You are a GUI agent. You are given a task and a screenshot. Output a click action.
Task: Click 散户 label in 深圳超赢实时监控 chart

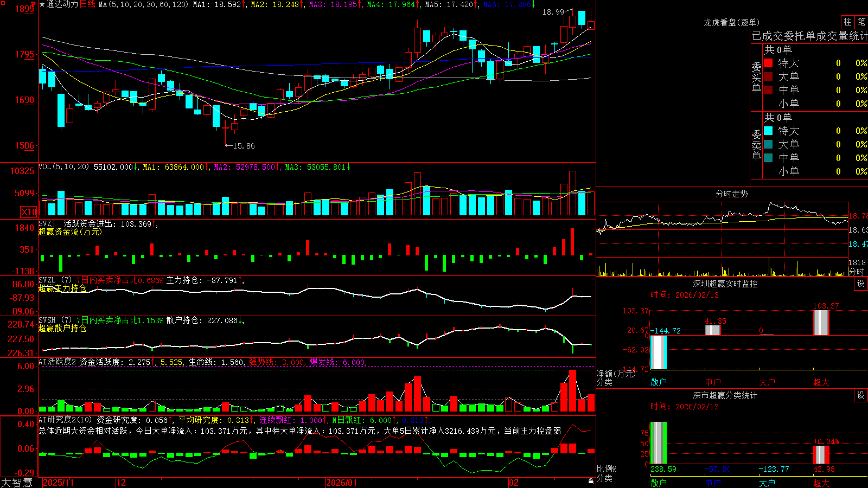[659, 382]
